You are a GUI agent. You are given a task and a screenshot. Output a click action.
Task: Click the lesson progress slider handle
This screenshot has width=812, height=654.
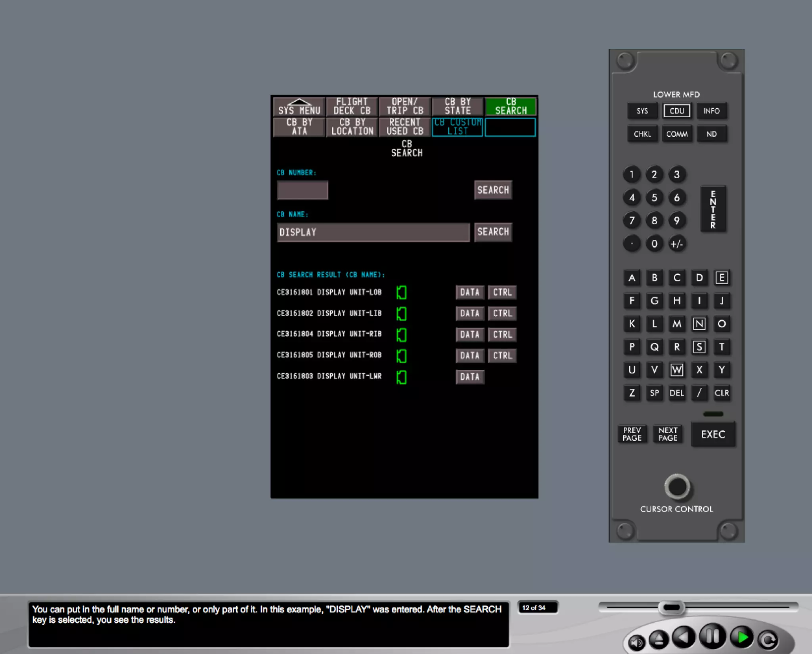pos(671,607)
